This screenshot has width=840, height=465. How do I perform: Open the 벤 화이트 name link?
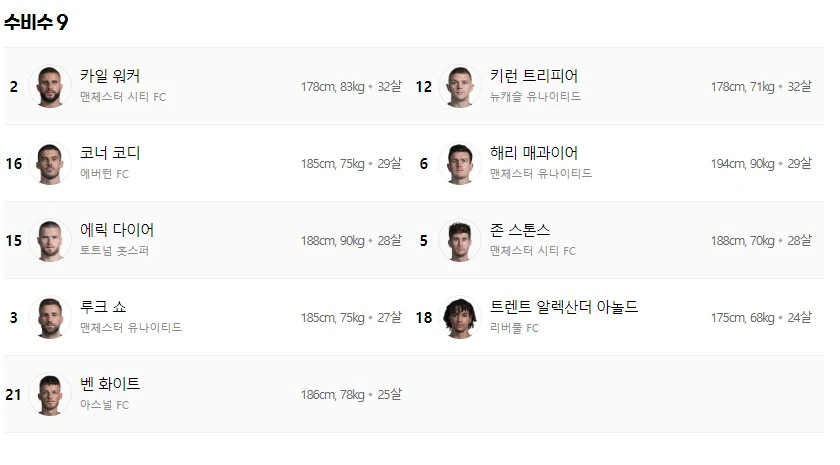coord(110,384)
